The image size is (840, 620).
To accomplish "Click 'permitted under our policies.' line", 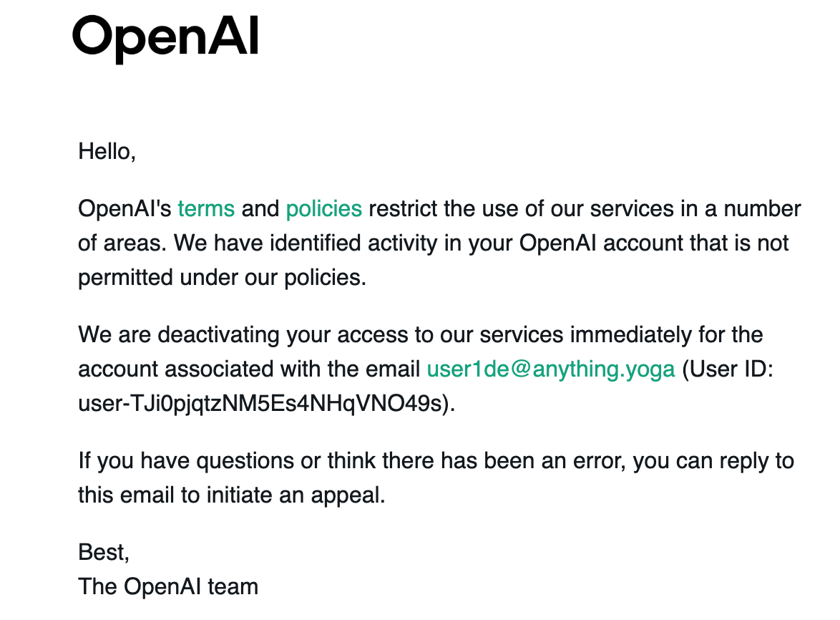I will pos(222,278).
